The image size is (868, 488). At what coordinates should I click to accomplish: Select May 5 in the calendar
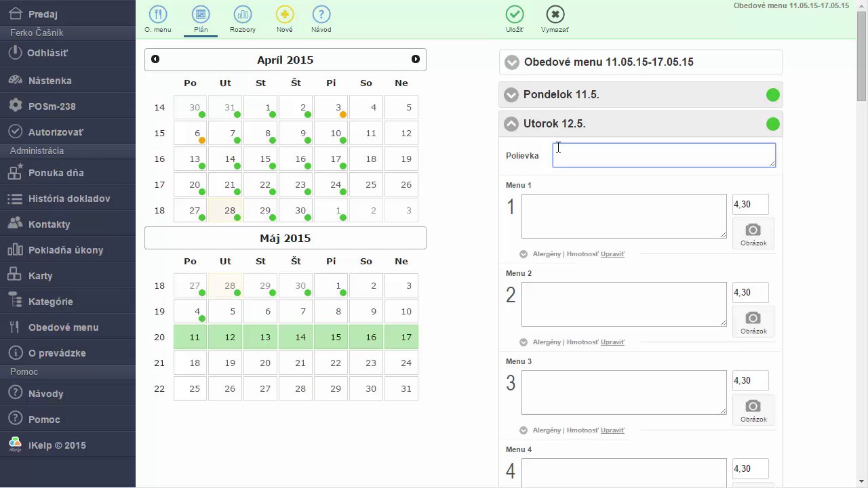pyautogui.click(x=226, y=311)
